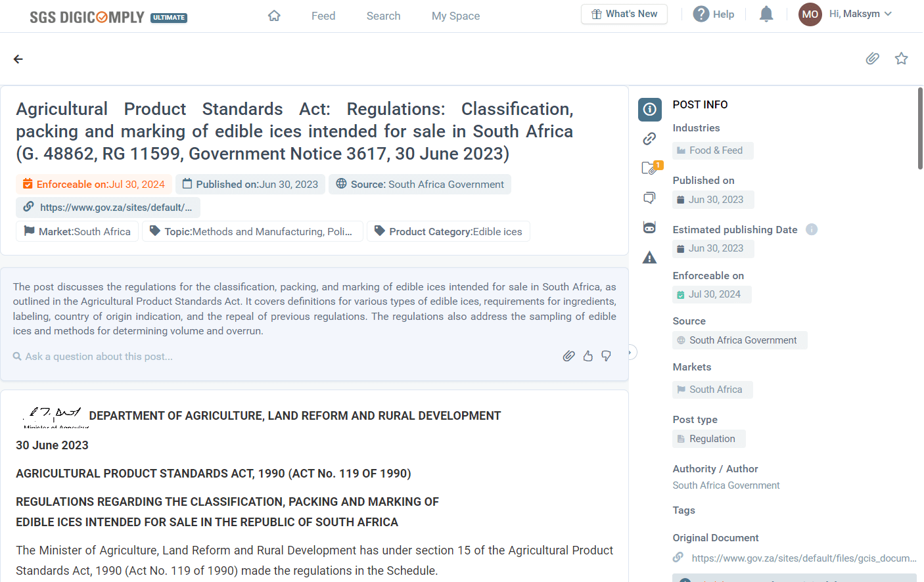Click the Home icon in the navbar
Screen dimensions: 924x582
(x=274, y=15)
